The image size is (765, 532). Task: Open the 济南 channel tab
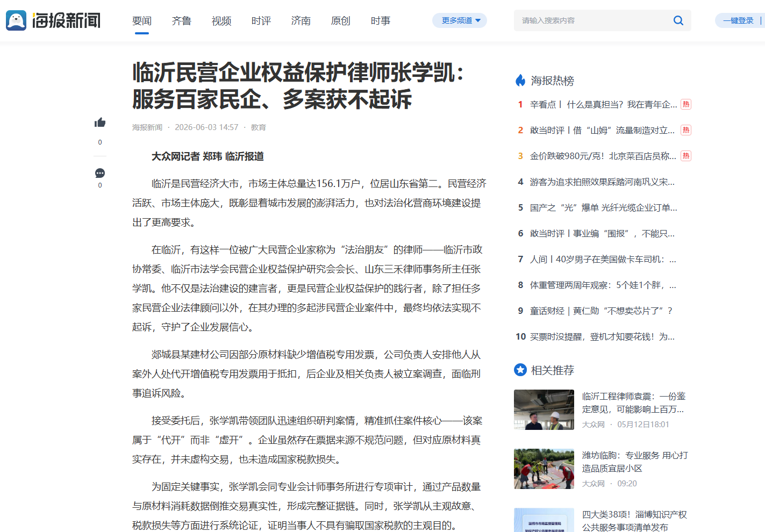click(301, 21)
